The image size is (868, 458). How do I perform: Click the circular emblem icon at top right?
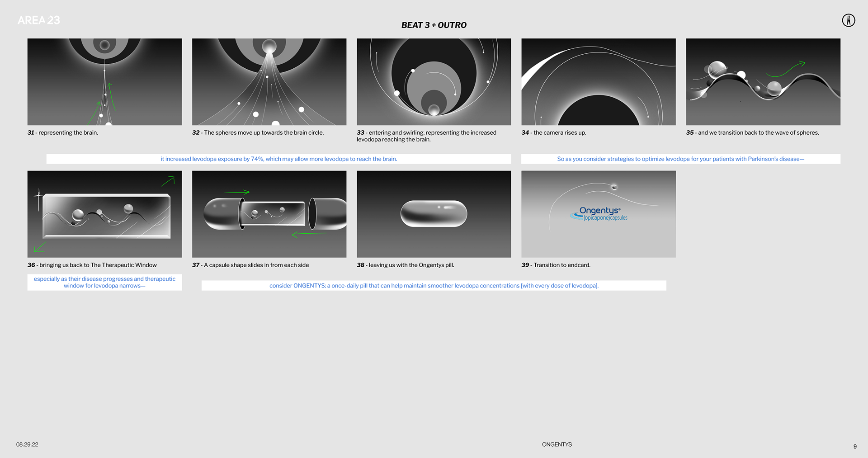pos(849,20)
